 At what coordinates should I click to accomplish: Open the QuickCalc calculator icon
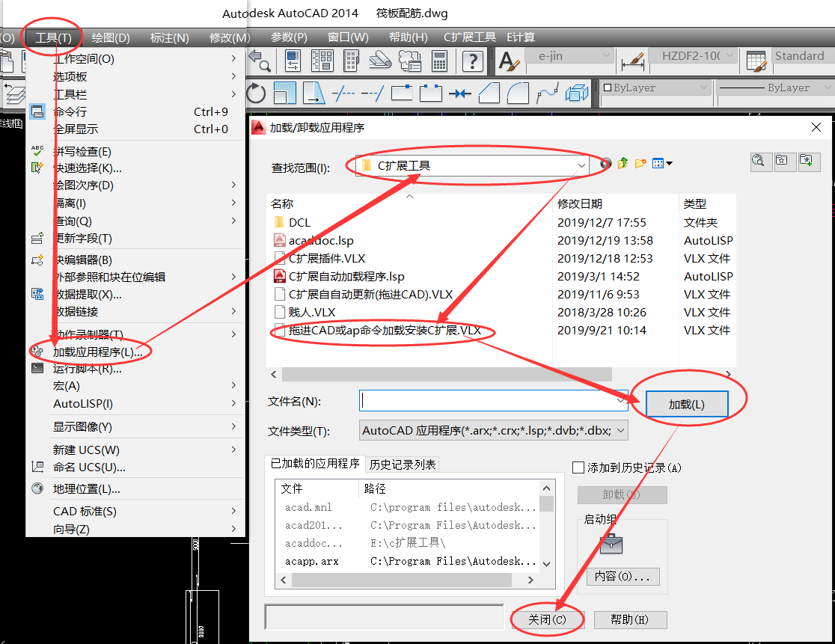coord(439,61)
